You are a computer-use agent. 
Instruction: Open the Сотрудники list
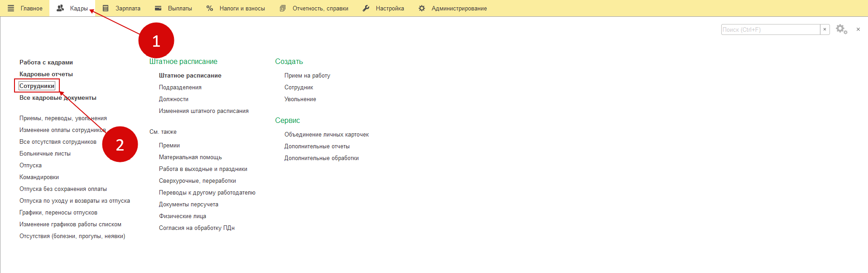coord(37,86)
